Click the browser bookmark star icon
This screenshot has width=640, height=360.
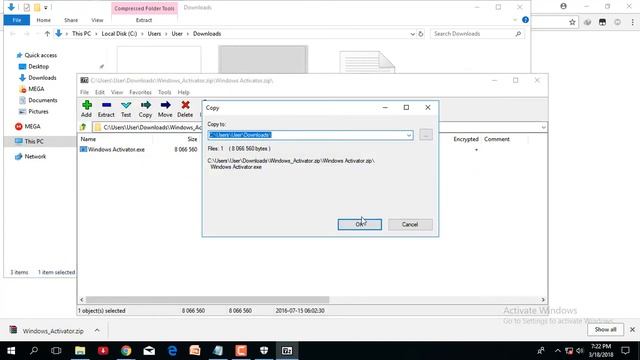tap(572, 22)
